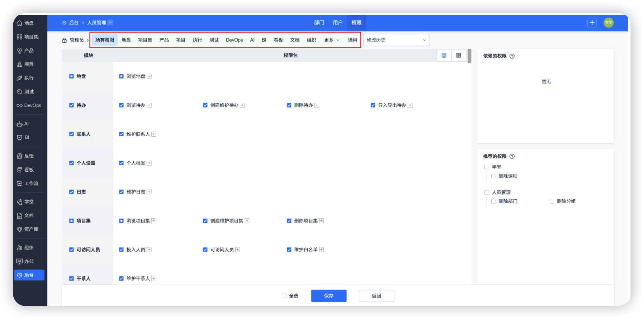Viewport: 644px width, 319px height.
Task: Click the vertical scrollbar of permission list
Action: 469,56
